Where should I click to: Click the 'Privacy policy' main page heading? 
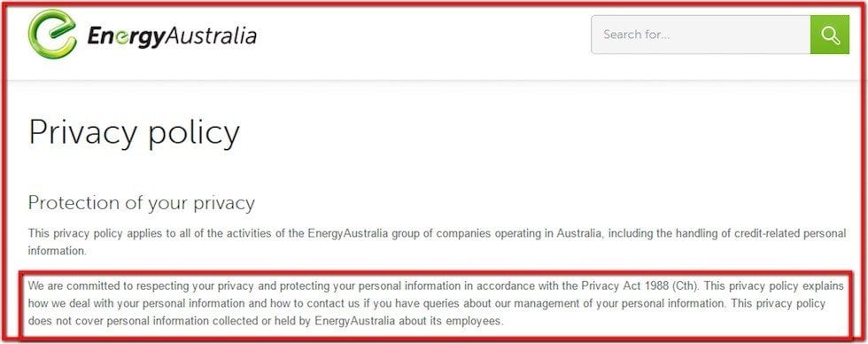pyautogui.click(x=134, y=132)
